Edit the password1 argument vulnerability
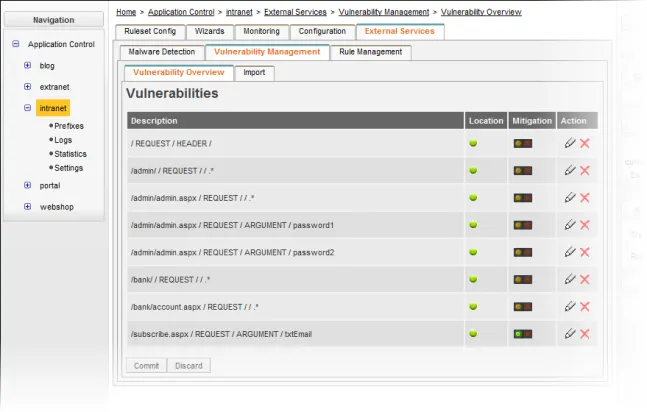Viewport: 647px width, 412px height. pos(570,225)
